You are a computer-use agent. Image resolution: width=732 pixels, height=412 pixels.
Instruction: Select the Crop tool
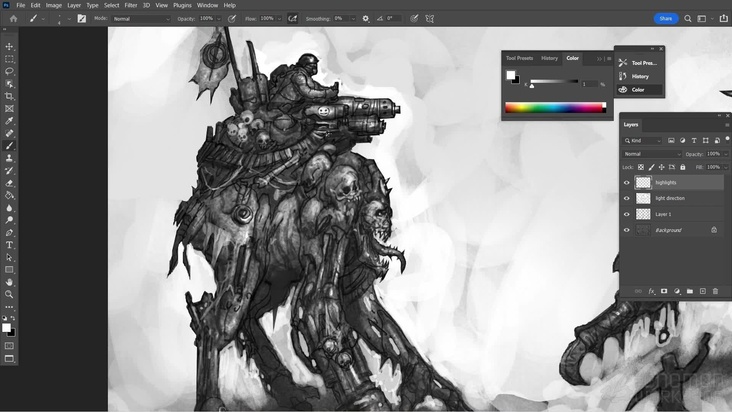pyautogui.click(x=9, y=96)
